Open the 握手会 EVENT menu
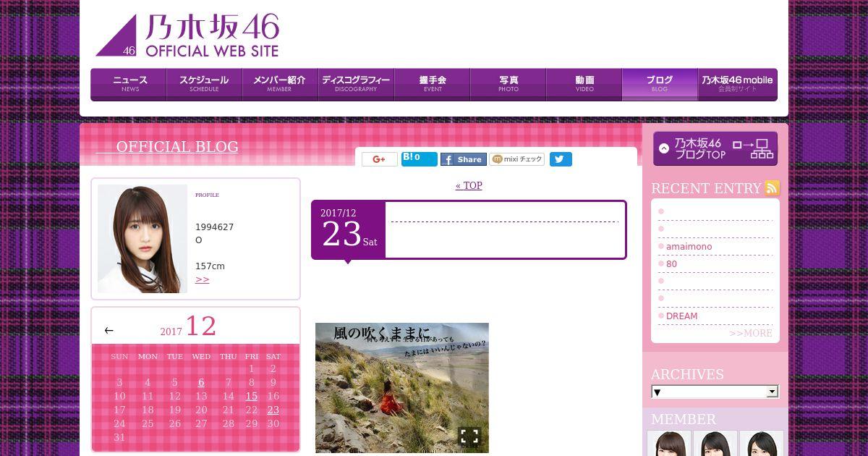 pyautogui.click(x=432, y=84)
